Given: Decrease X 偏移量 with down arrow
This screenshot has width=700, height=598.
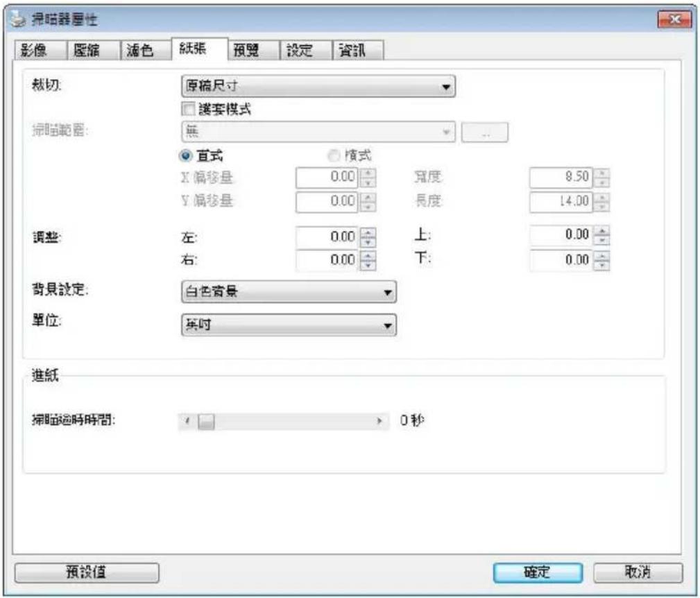Looking at the screenshot, I should (x=368, y=182).
